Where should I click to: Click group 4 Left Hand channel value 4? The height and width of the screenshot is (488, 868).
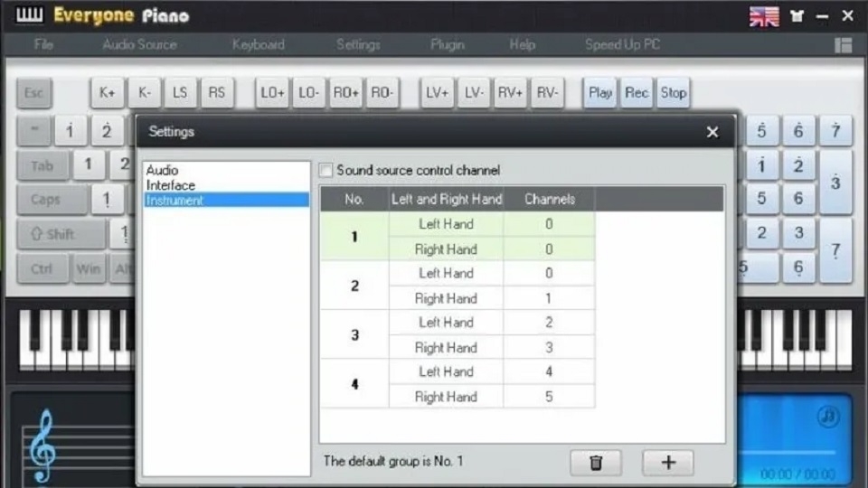pyautogui.click(x=549, y=371)
